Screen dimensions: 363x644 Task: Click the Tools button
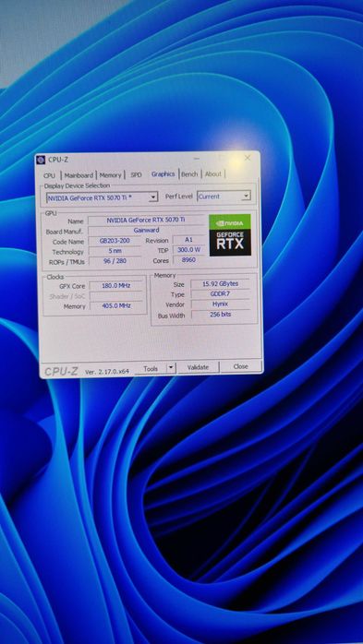tap(151, 369)
